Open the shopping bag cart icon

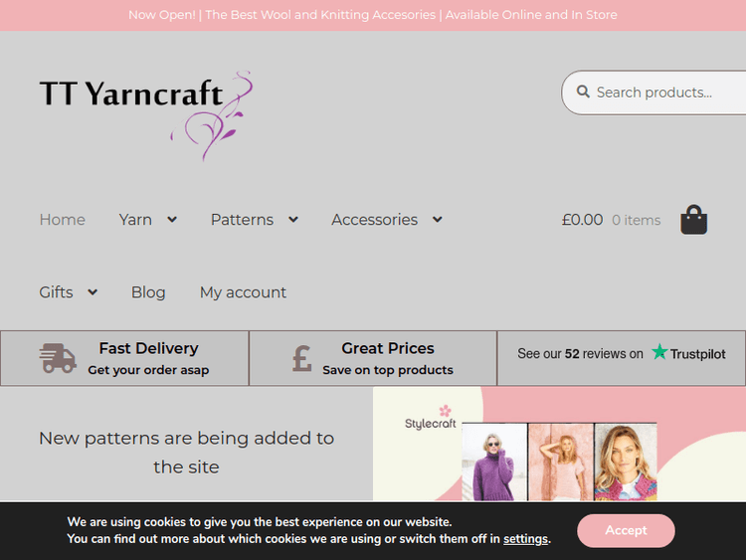(693, 220)
